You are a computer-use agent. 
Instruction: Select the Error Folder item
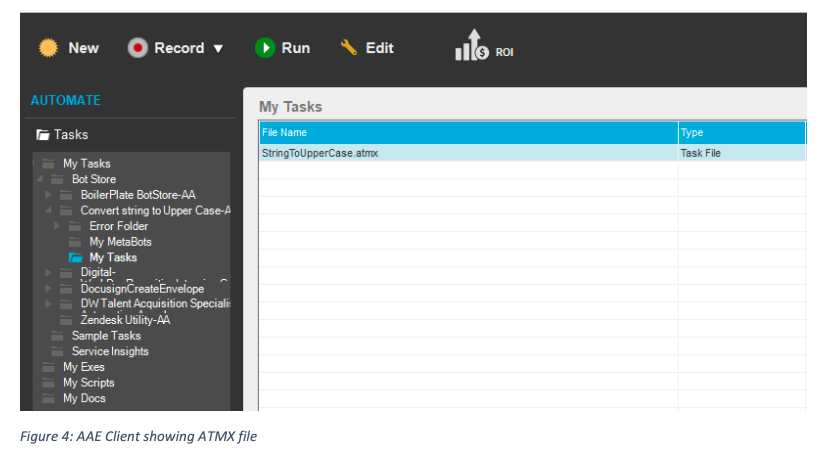click(x=118, y=226)
